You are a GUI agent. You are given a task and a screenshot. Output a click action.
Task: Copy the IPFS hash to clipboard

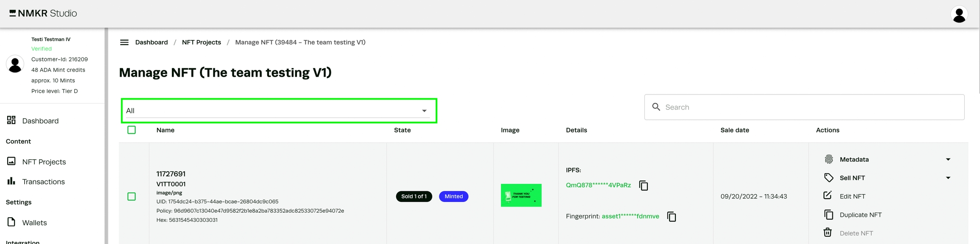(x=644, y=186)
